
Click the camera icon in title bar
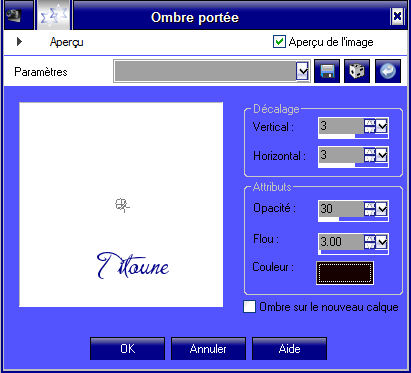pos(14,15)
